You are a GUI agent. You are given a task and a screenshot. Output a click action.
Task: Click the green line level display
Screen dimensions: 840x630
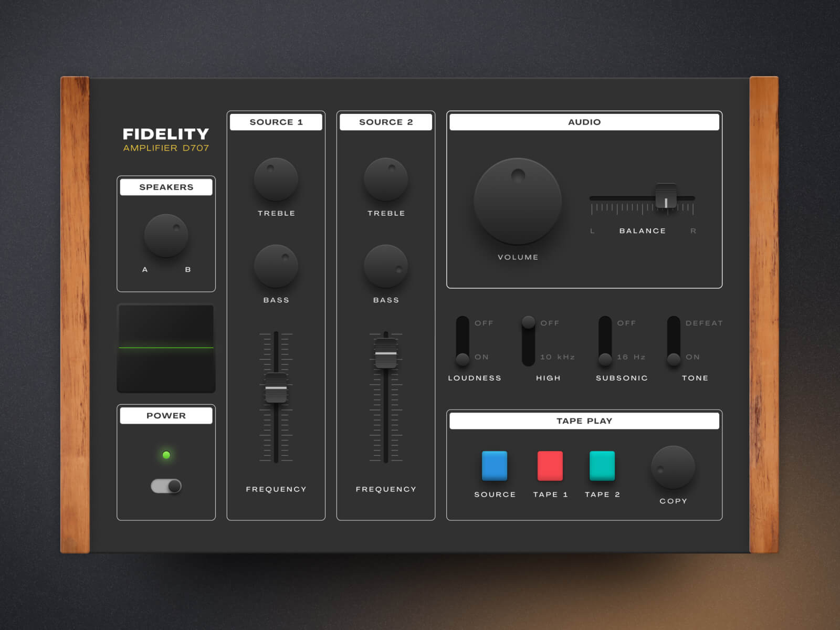(166, 348)
